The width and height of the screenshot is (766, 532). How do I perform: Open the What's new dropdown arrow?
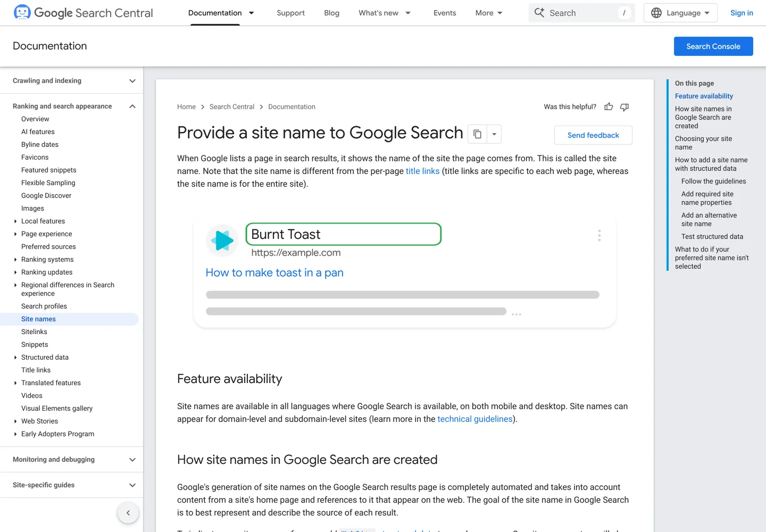pyautogui.click(x=408, y=13)
